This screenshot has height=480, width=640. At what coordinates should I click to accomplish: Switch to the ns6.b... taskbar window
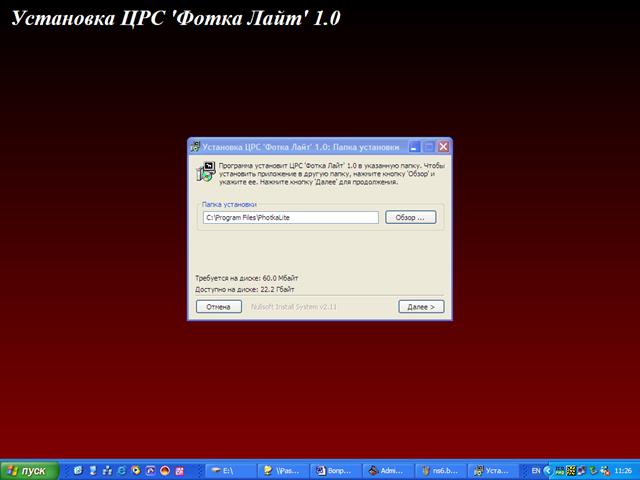441,471
